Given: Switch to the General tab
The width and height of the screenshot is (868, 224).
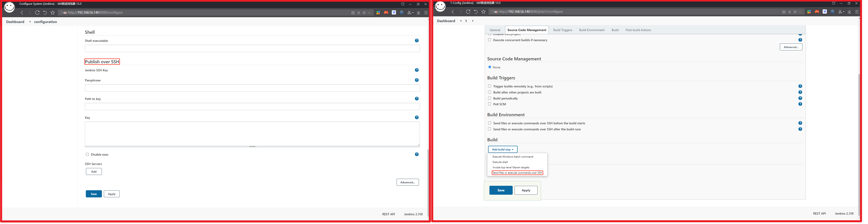Looking at the screenshot, I should 495,30.
